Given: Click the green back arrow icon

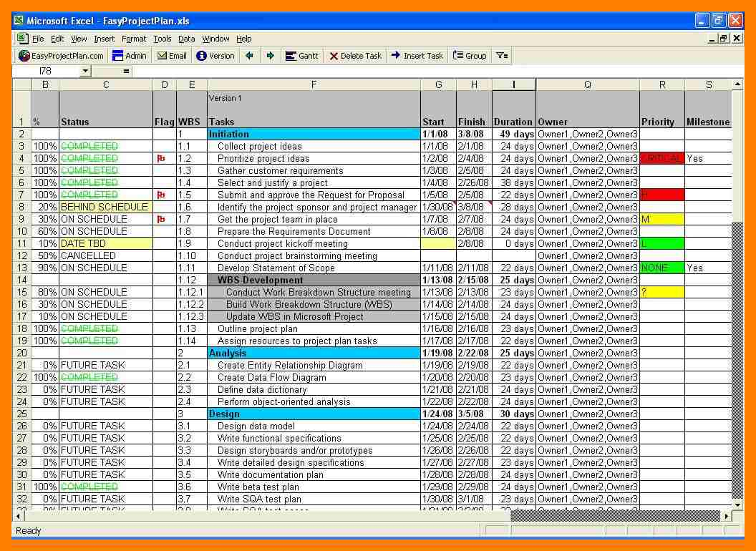Looking at the screenshot, I should pos(248,55).
